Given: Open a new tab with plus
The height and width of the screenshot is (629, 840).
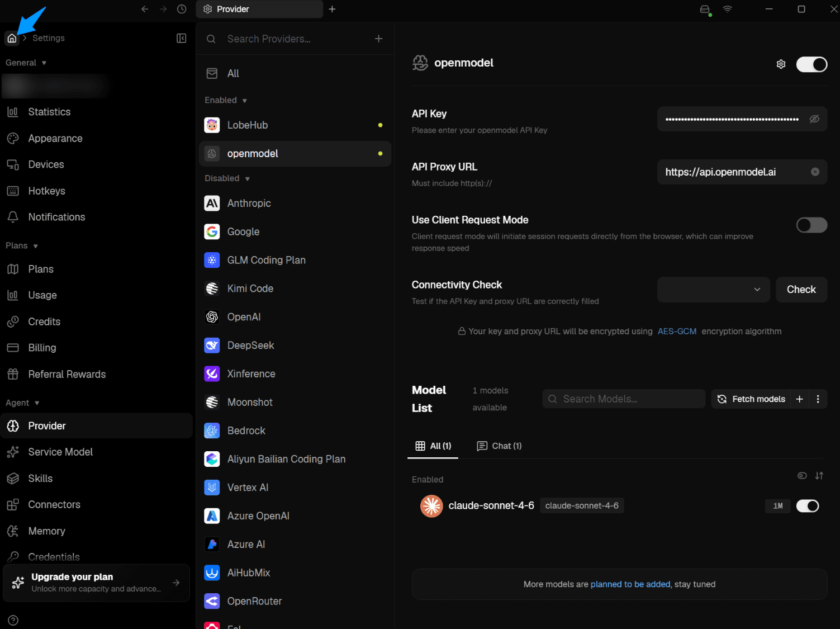Looking at the screenshot, I should [x=332, y=9].
